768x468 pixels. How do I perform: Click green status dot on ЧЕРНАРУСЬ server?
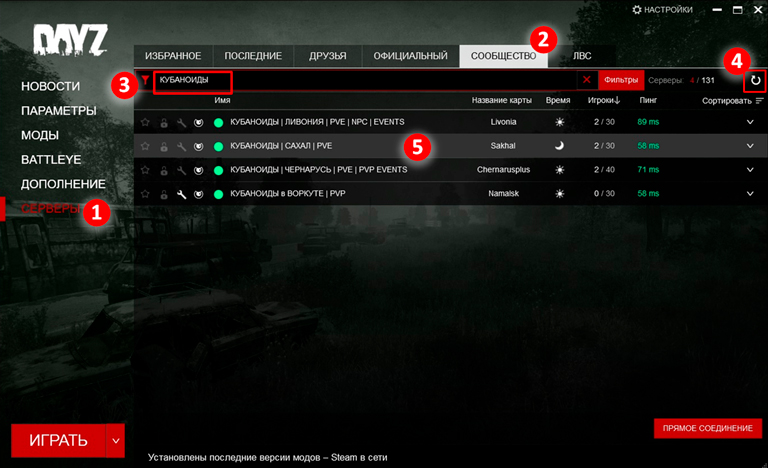point(218,171)
